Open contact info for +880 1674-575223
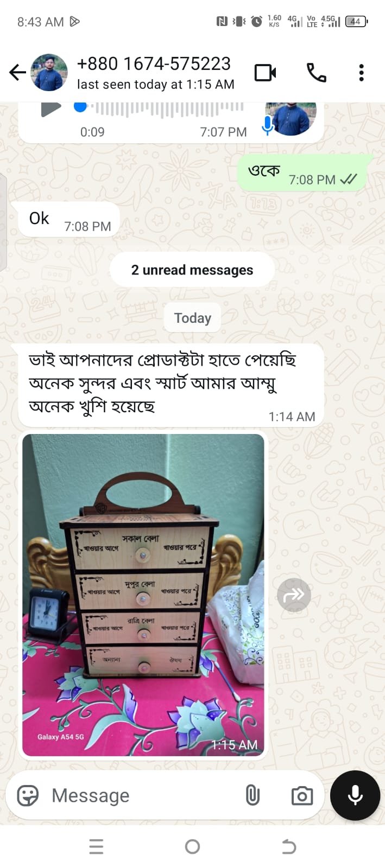 tap(155, 72)
